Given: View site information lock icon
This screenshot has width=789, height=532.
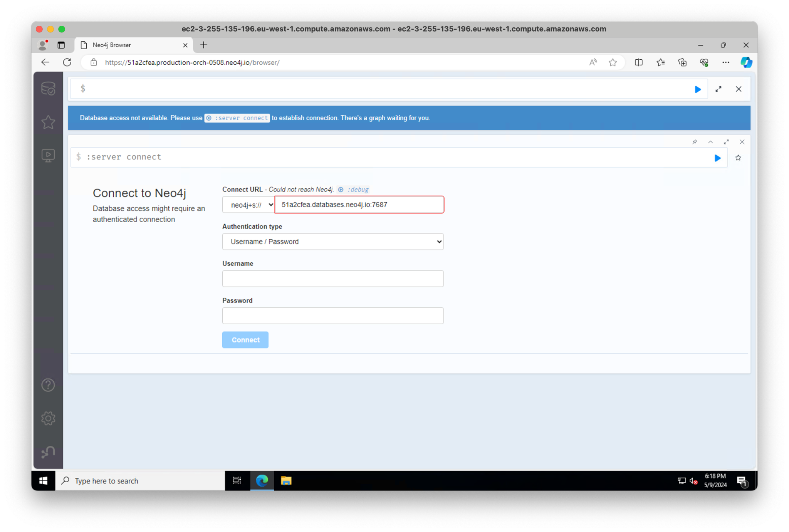Looking at the screenshot, I should coord(94,62).
